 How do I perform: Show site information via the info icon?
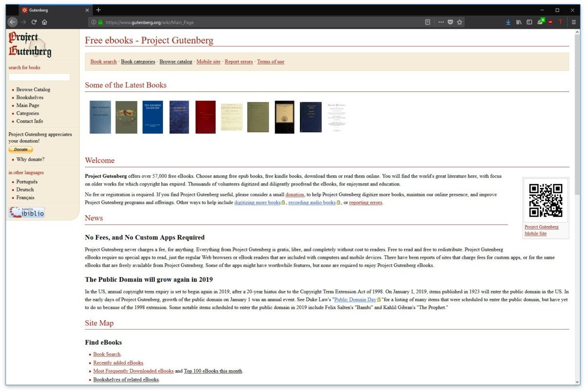[x=94, y=22]
